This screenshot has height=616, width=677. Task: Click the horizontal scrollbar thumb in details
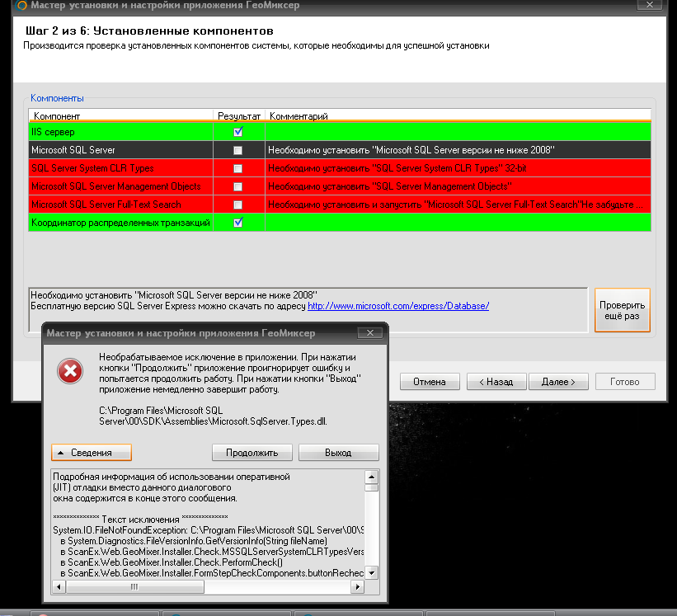pyautogui.click(x=134, y=586)
